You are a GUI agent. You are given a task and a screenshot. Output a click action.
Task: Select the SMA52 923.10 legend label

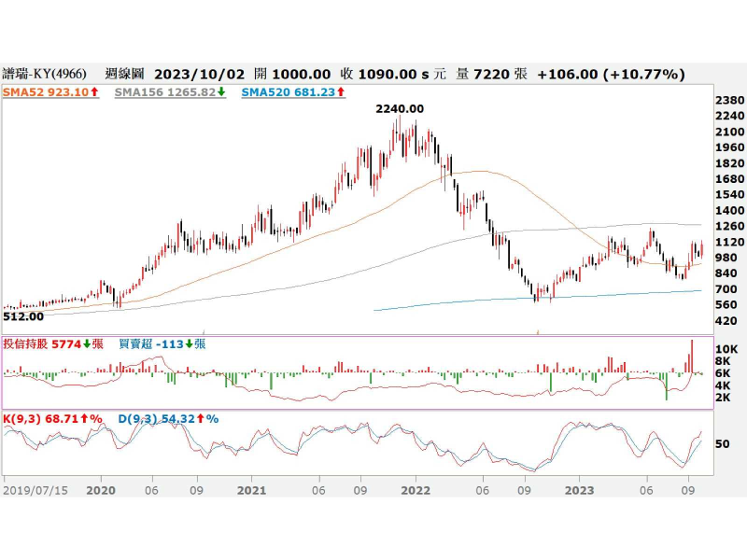pyautogui.click(x=47, y=92)
